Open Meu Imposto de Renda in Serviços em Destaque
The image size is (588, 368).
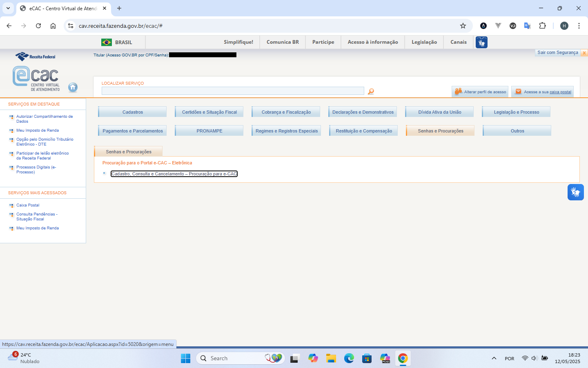38,130
